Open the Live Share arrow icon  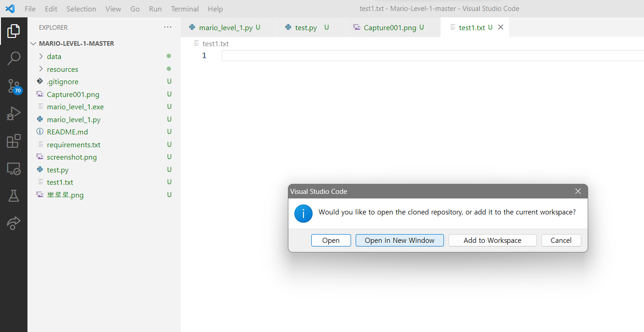pos(14,223)
